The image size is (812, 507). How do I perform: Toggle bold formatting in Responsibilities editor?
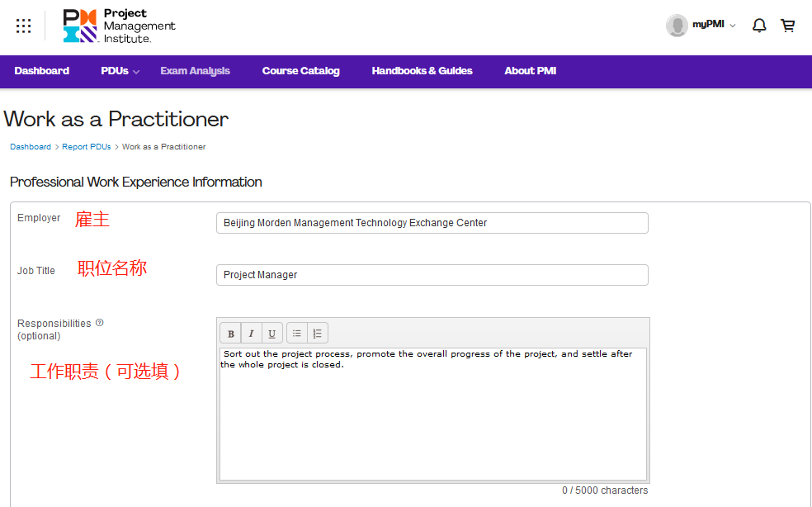tap(231, 334)
